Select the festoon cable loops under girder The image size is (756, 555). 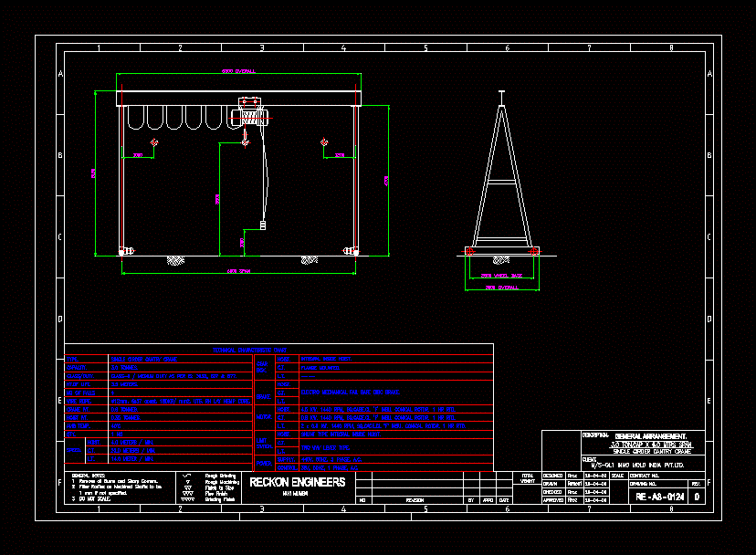177,119
